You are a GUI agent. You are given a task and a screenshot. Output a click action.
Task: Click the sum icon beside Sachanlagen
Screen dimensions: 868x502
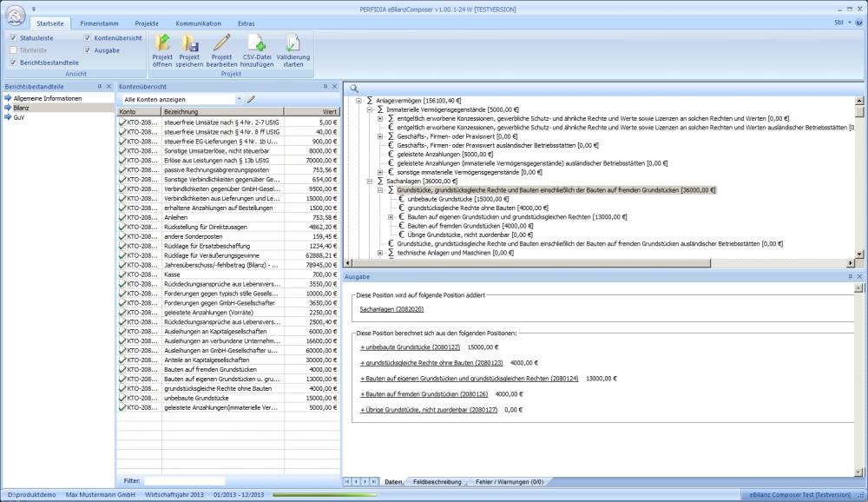coord(380,181)
